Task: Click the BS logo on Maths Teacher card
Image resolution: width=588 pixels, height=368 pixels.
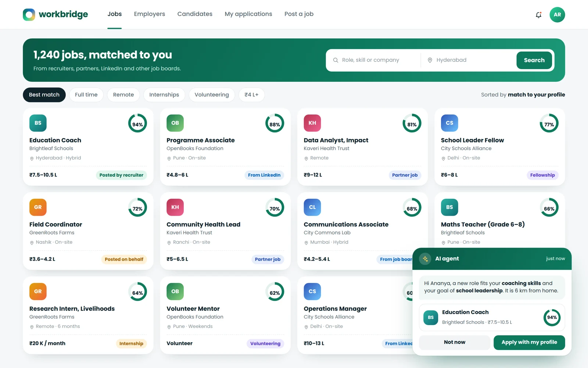Action: click(x=449, y=207)
